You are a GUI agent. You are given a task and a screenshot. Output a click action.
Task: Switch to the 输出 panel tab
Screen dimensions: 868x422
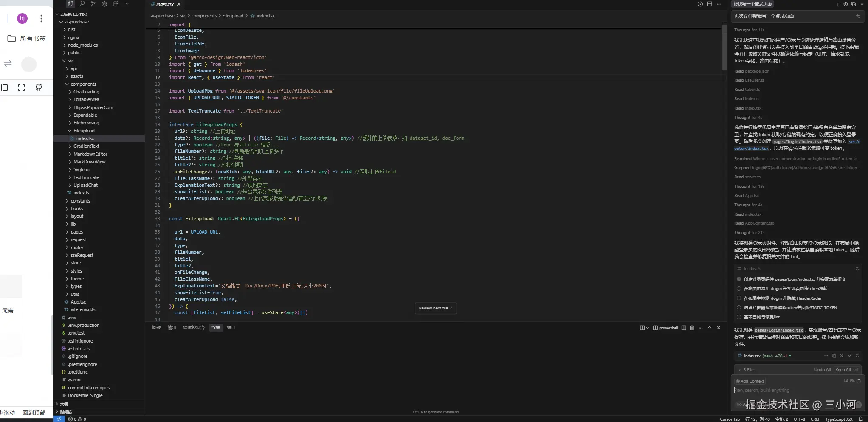(x=172, y=328)
